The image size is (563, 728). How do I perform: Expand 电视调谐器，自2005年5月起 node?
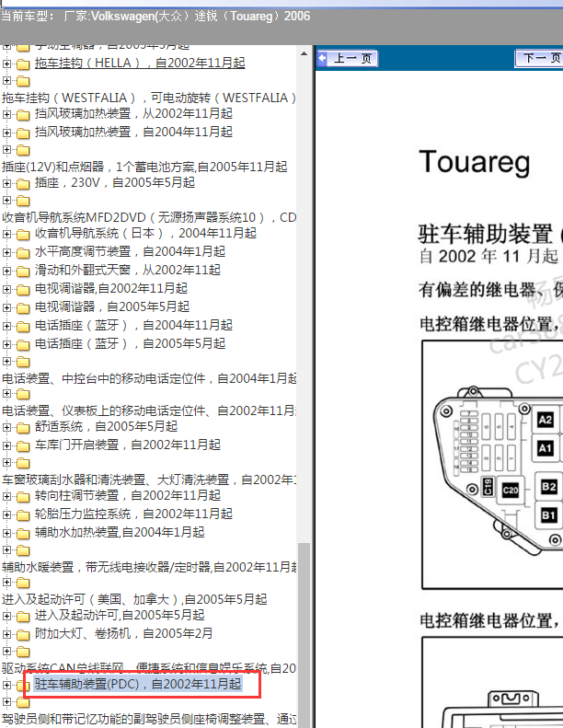click(x=6, y=306)
